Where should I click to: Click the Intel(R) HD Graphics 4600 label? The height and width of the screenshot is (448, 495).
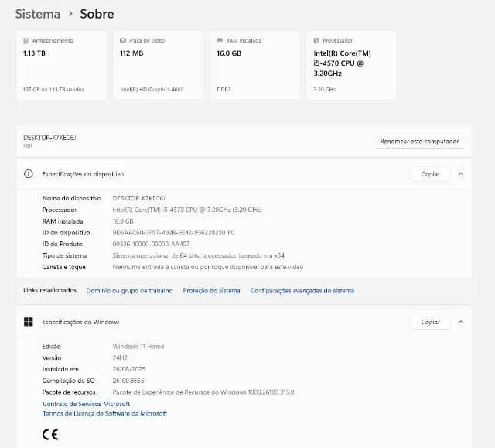coord(152,89)
